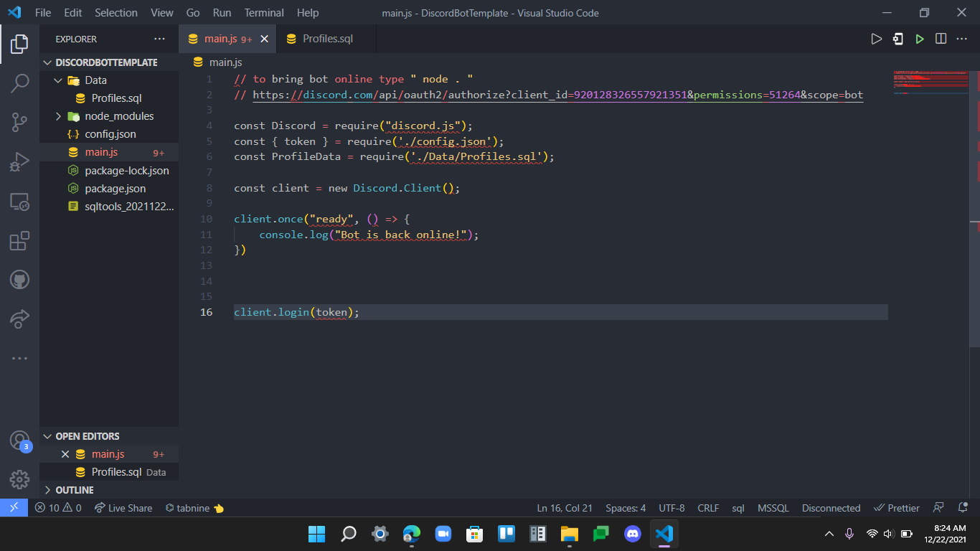This screenshot has height=551, width=980.
Task: Open the Go menu
Action: [x=193, y=13]
